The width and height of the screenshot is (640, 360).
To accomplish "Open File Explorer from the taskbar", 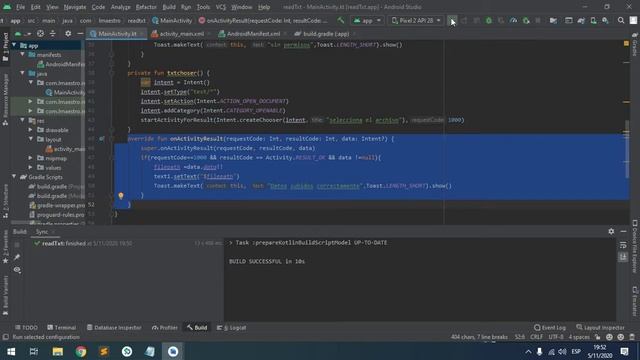I will (58, 351).
